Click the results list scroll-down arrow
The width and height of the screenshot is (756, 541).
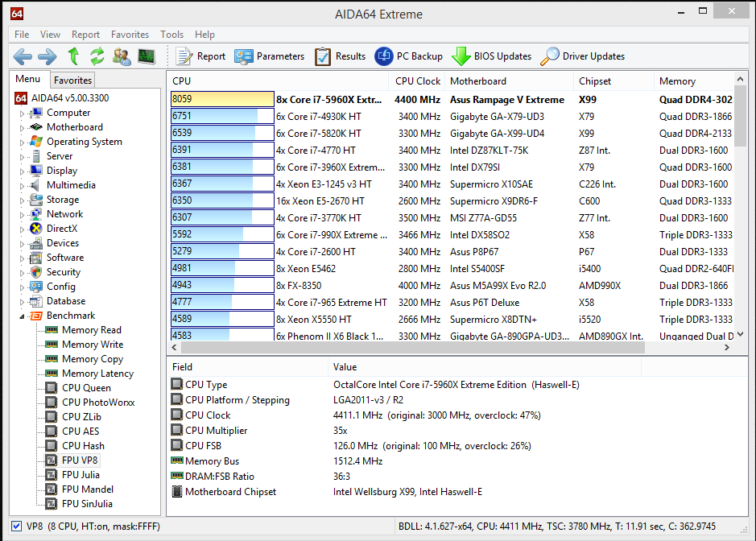tap(741, 334)
